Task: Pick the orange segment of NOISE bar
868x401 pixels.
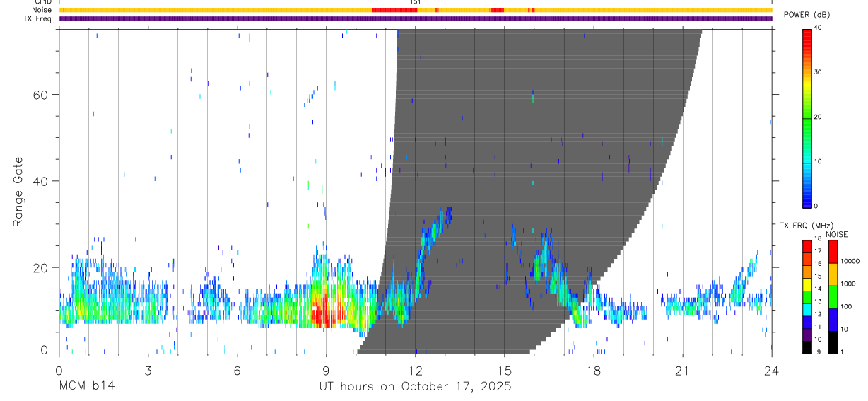Action: point(833,274)
